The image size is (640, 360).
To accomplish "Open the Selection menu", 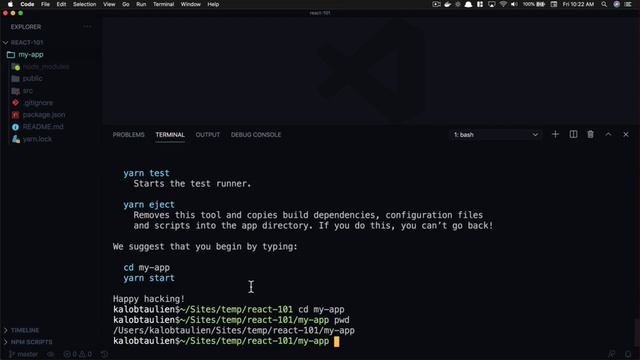I will coord(84,4).
